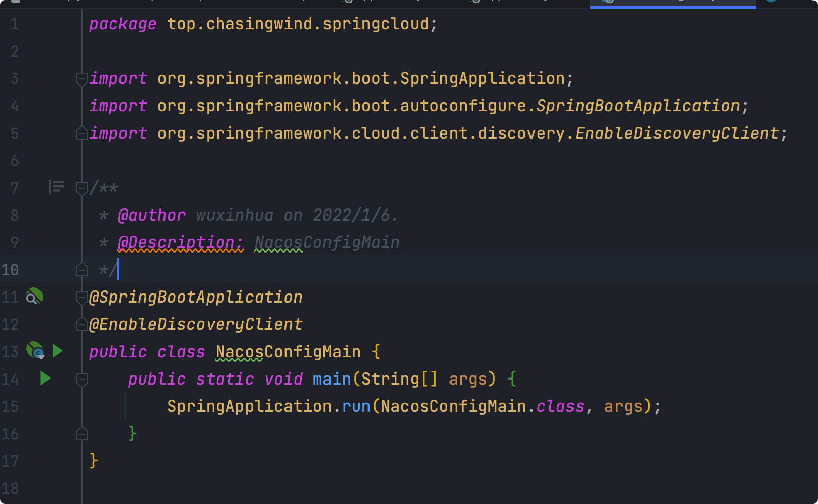The width and height of the screenshot is (818, 504).
Task: Click the args argument passed to run
Action: point(624,407)
